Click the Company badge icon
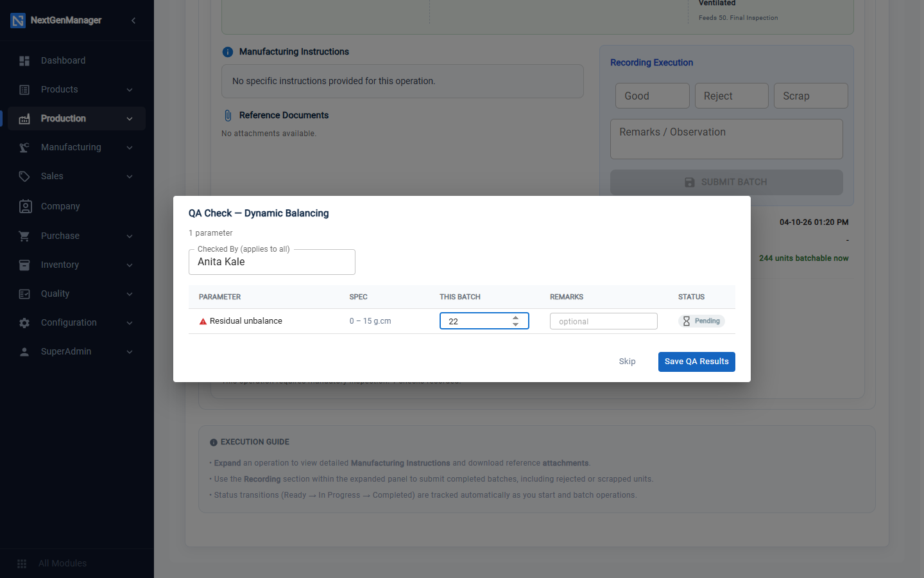The width and height of the screenshot is (924, 578). [x=25, y=206]
